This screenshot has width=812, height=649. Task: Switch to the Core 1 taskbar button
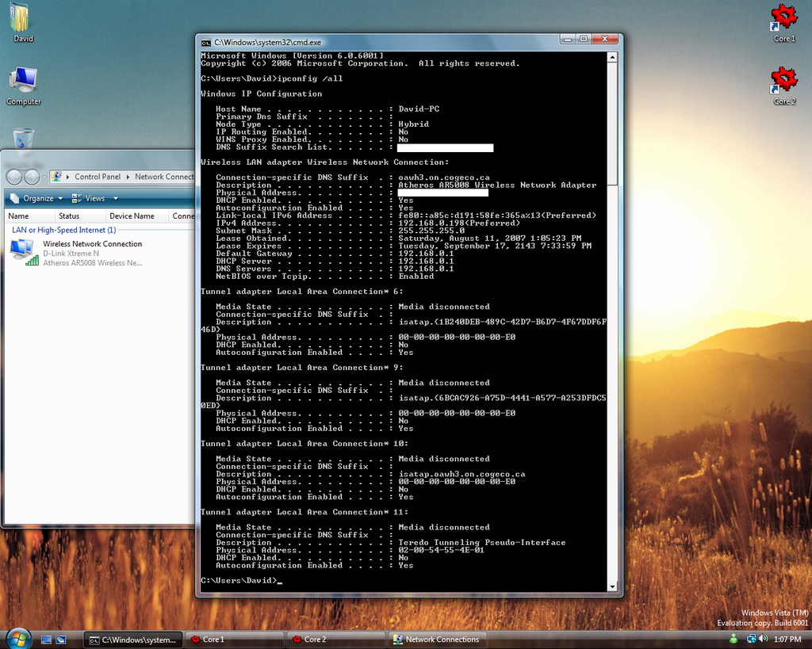(x=236, y=639)
